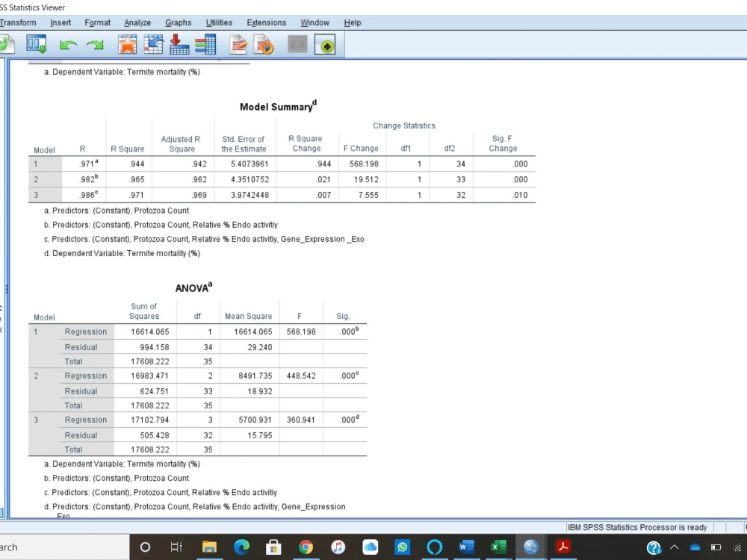Open the Window menu

[x=315, y=22]
